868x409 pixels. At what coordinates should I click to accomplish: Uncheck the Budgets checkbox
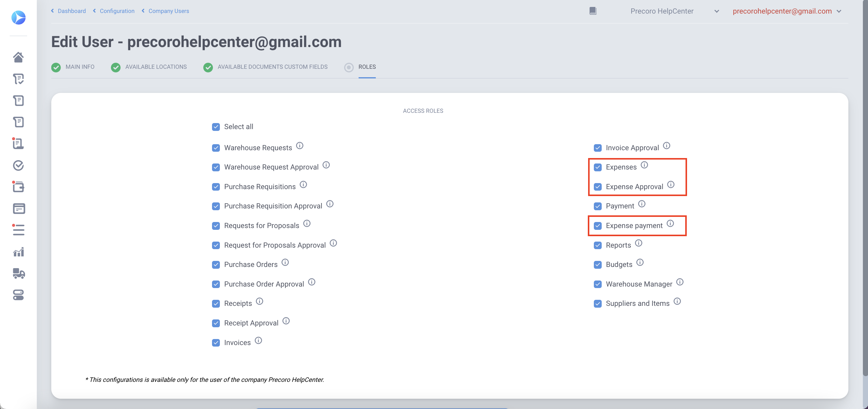tap(598, 265)
